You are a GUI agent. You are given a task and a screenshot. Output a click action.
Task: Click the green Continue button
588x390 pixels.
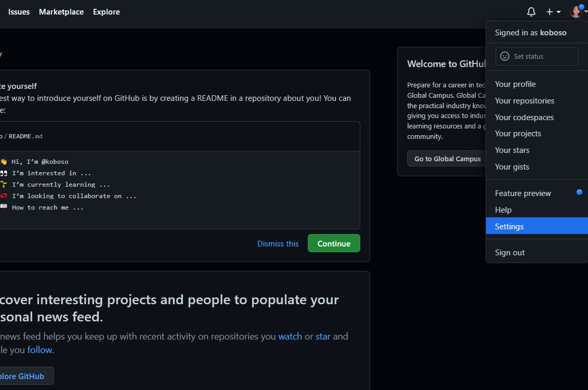(334, 243)
